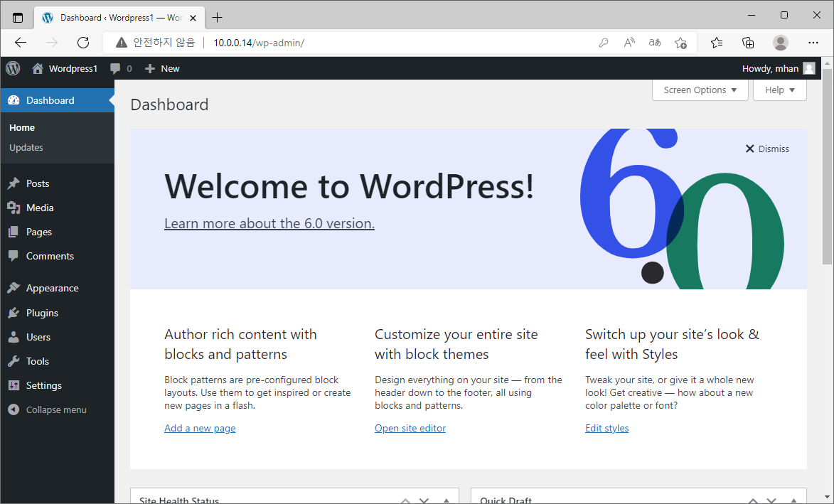
Task: Open the comments bubble in admin bar
Action: [x=121, y=68]
